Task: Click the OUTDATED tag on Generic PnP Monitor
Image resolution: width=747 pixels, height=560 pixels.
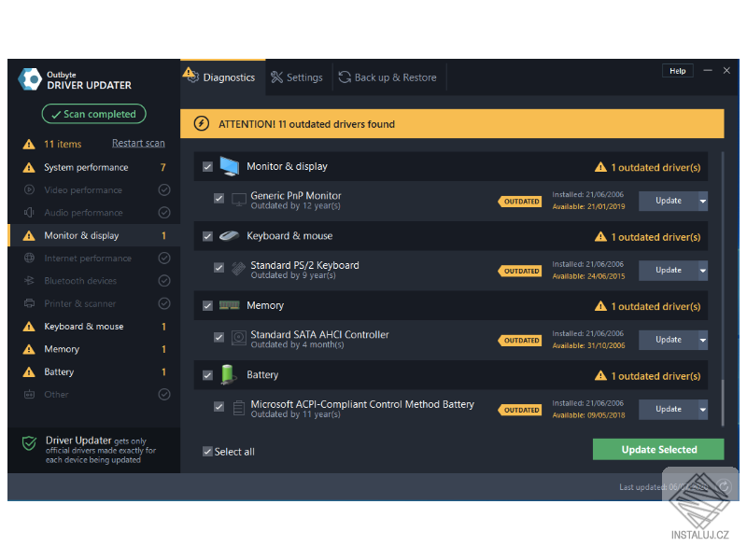Action: coord(520,202)
